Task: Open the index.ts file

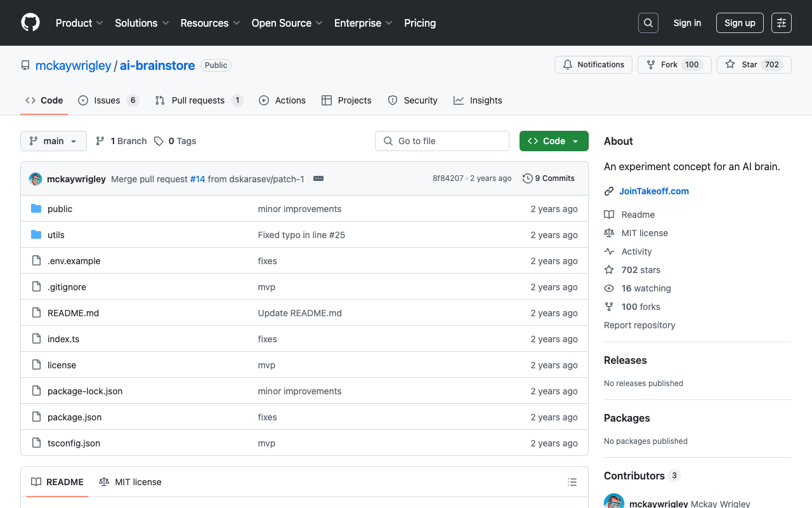Action: click(63, 339)
